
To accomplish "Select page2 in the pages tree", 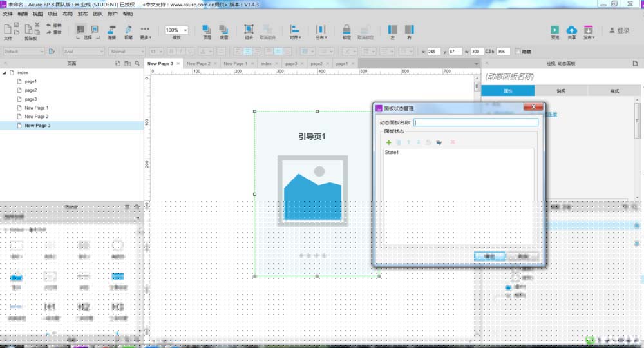I will point(31,90).
